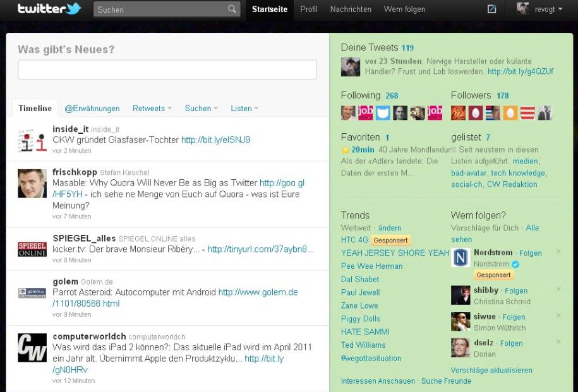Click Vorschläge aktualisieren link

pos(491,371)
